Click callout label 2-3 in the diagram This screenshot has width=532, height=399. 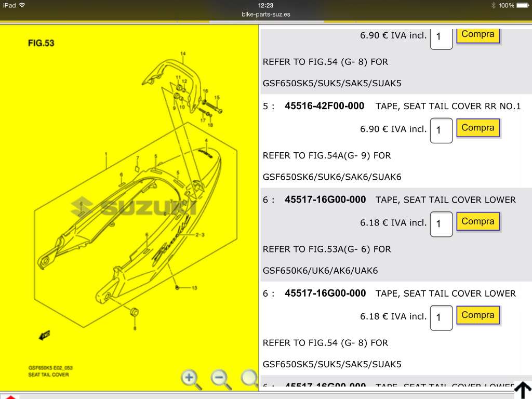[x=200, y=235]
